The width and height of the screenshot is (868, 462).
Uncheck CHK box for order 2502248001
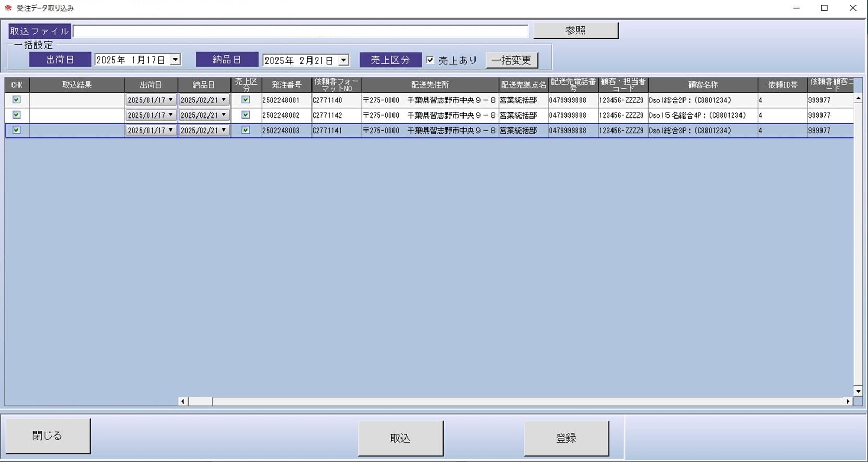(x=17, y=100)
